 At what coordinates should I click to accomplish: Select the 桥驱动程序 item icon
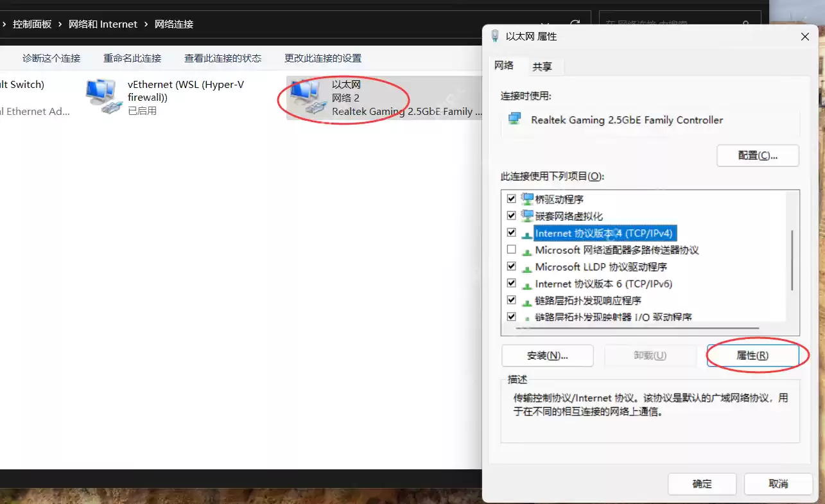[x=527, y=199]
